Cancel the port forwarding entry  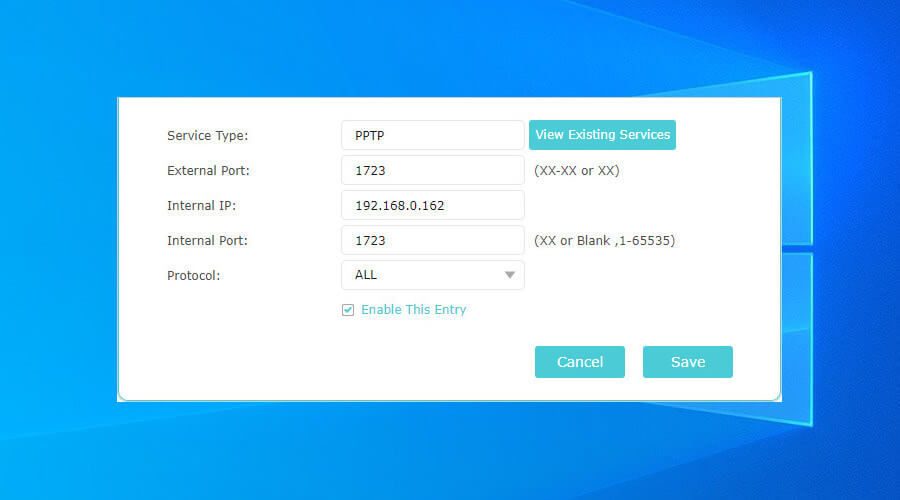[580, 362]
